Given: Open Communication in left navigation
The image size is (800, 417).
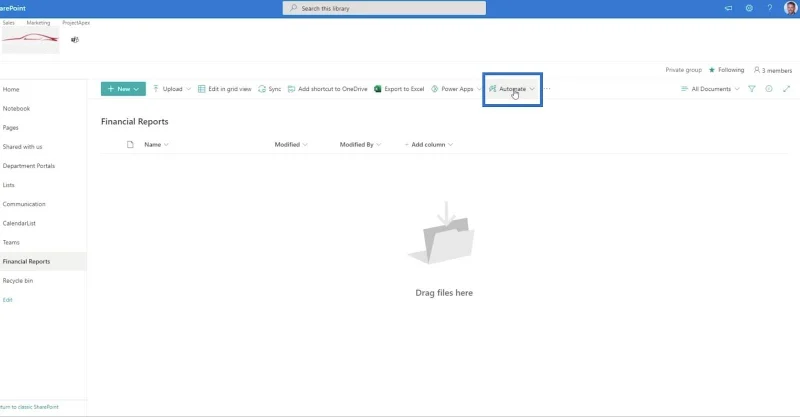Looking at the screenshot, I should click(x=24, y=204).
